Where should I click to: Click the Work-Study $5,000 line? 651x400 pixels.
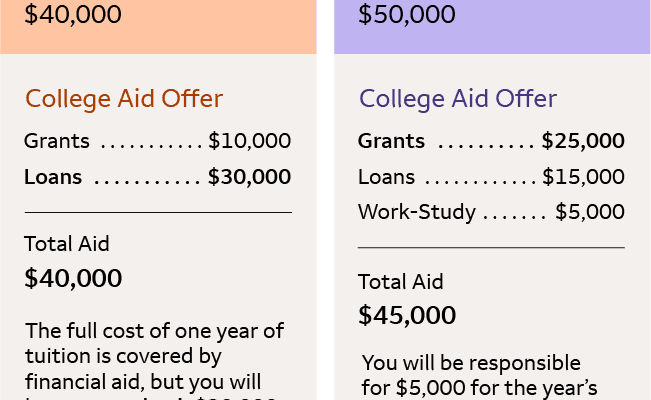coord(491,212)
